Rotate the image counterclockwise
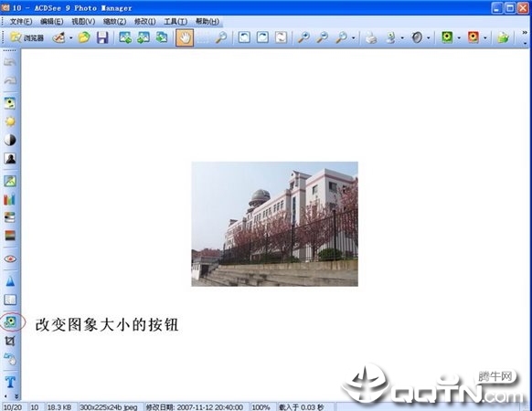Image resolution: width=532 pixels, height=411 pixels. point(244,37)
